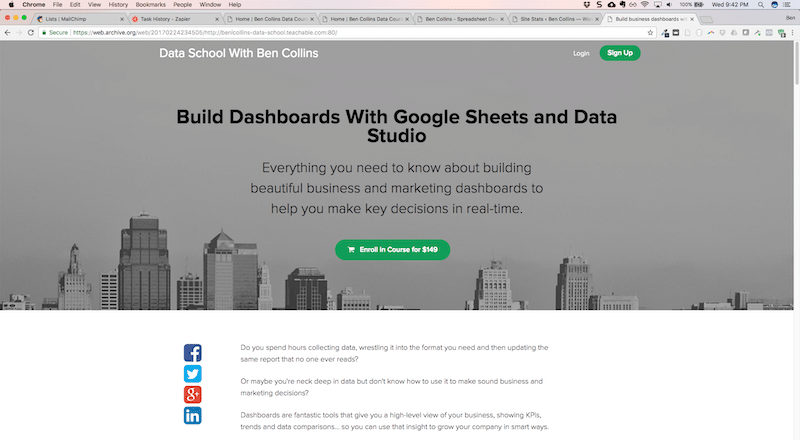Image resolution: width=800 pixels, height=440 pixels.
Task: Click Enroll in Course for $149
Action: point(392,250)
